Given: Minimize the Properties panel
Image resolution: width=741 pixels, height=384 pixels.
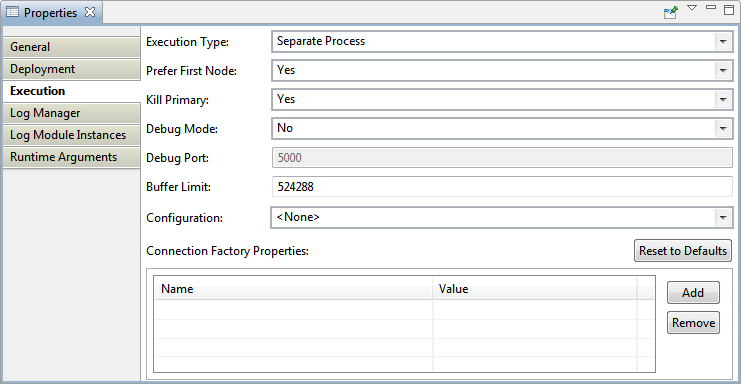Looking at the screenshot, I should tap(711, 7).
